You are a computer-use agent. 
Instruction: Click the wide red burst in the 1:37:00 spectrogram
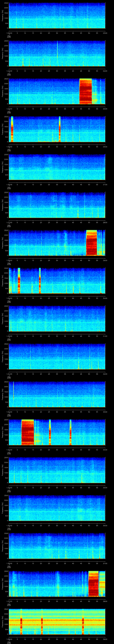tap(93, 584)
